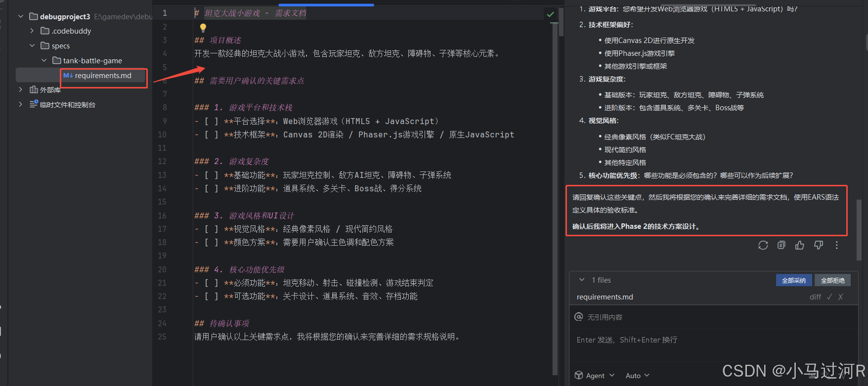Image resolution: width=868 pixels, height=386 pixels.
Task: Check the 技术框架 checkbox on line 10
Action: click(211, 134)
